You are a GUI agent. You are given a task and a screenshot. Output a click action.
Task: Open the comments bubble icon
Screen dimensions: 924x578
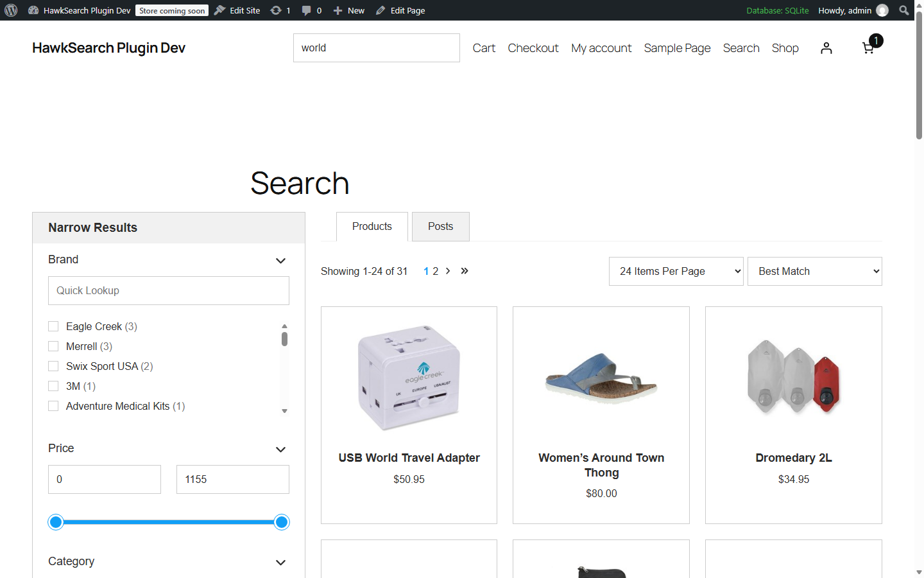pos(306,10)
